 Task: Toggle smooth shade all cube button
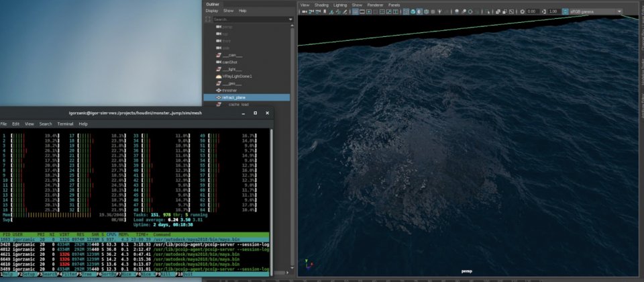[x=414, y=11]
